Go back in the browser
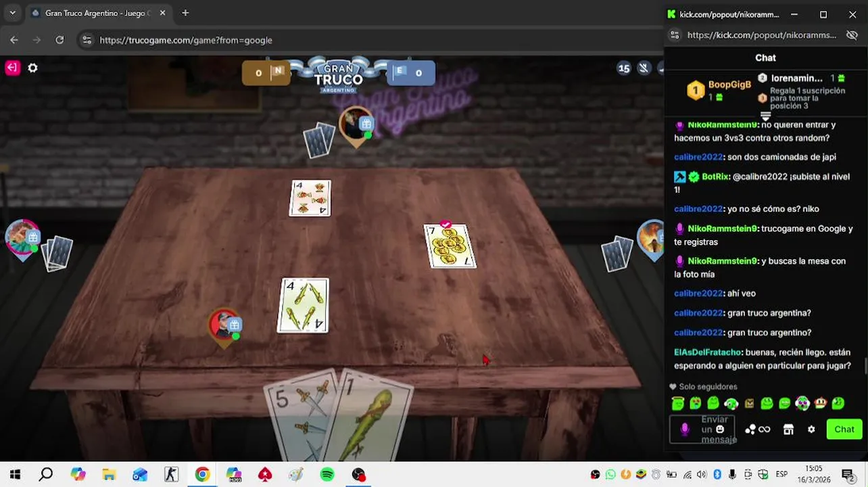The width and height of the screenshot is (868, 487). click(x=14, y=40)
